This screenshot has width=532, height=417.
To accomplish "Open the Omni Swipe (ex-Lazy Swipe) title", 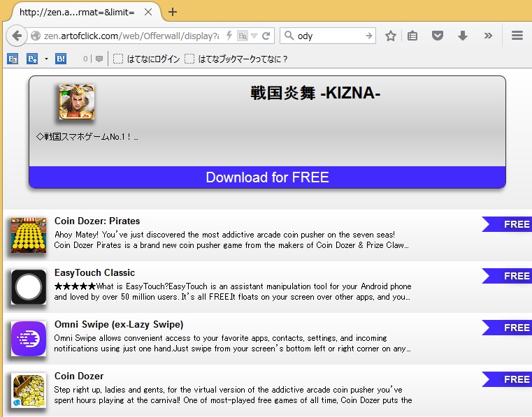I will [119, 324].
